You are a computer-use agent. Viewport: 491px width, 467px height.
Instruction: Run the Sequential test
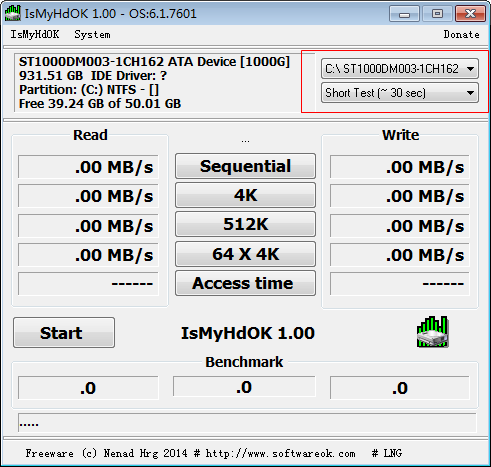click(245, 166)
